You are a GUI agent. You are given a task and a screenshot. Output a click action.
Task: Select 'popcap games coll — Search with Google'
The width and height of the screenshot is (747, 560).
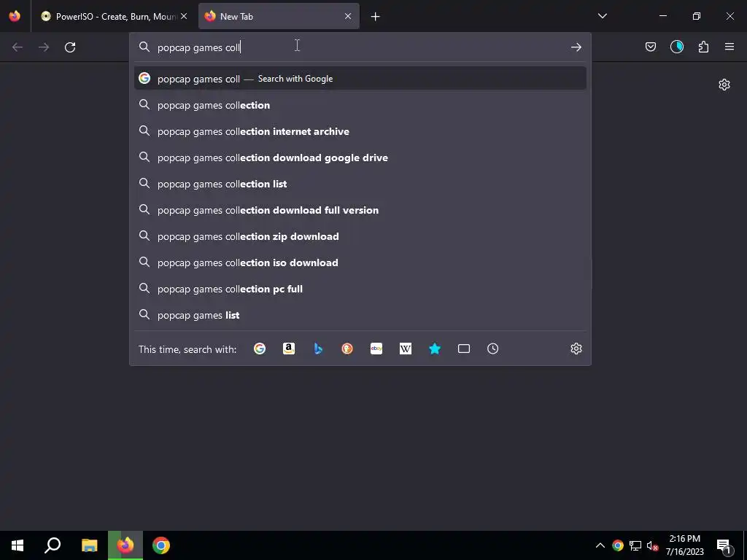point(360,79)
